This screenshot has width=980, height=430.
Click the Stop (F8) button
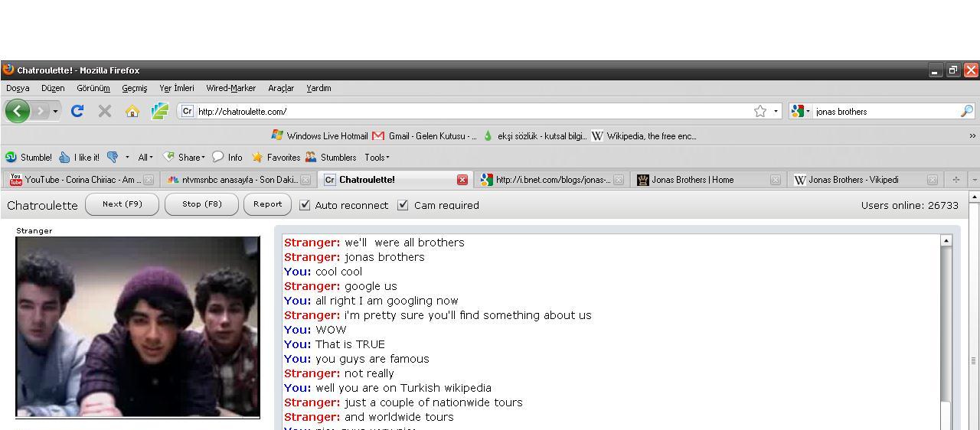click(202, 204)
